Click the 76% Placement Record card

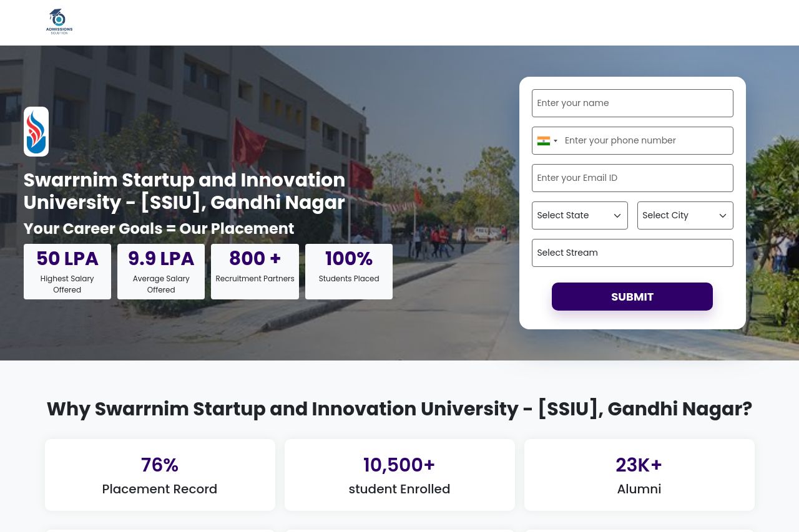(160, 475)
